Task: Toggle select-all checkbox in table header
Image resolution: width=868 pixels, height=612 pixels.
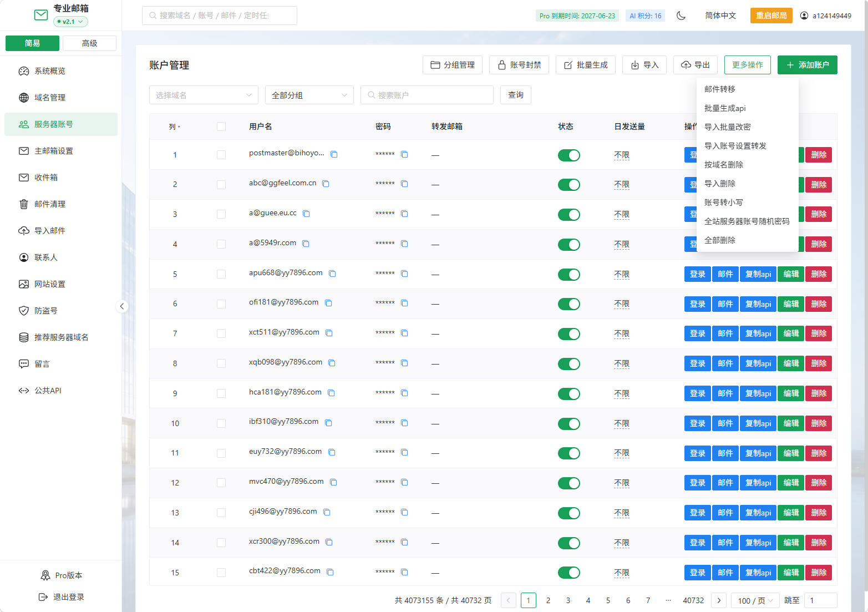Action: [221, 127]
